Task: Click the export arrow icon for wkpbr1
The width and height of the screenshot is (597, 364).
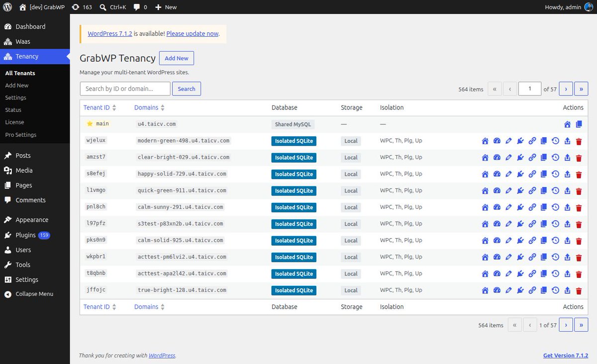Action: pos(567,258)
